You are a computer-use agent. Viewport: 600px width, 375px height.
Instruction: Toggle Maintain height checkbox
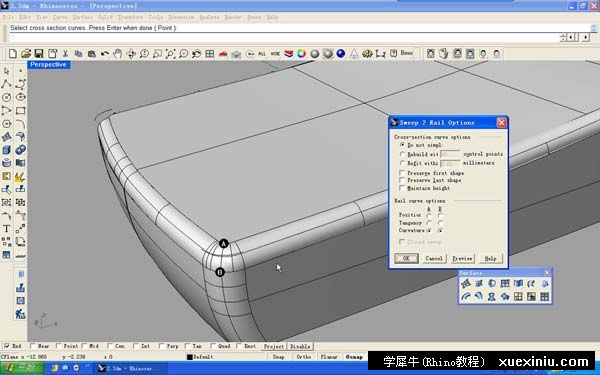(402, 188)
